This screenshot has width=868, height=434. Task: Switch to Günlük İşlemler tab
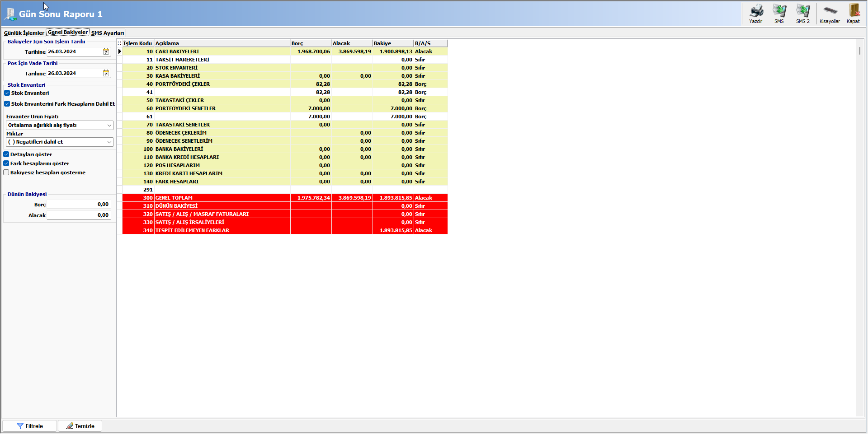[24, 33]
